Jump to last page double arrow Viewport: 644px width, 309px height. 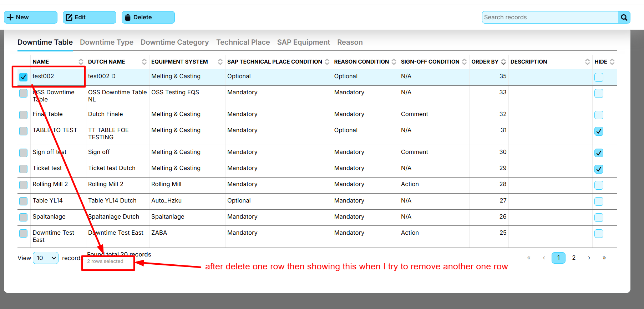[x=604, y=258]
